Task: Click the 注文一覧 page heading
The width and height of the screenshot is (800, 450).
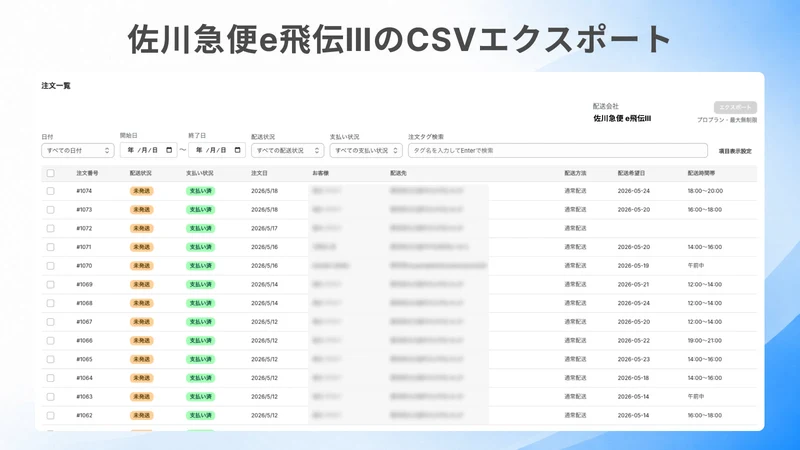Action: 56,86
